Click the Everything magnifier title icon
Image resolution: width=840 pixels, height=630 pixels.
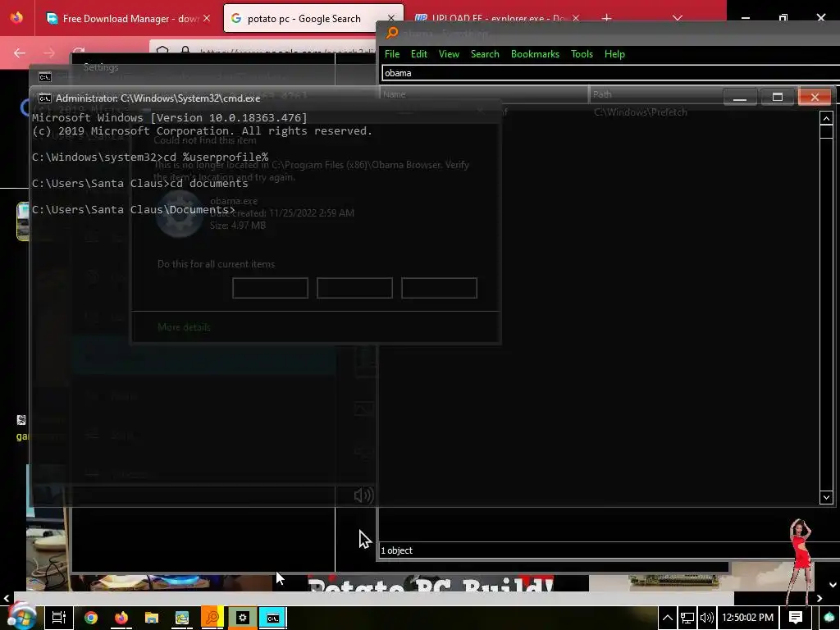(392, 33)
